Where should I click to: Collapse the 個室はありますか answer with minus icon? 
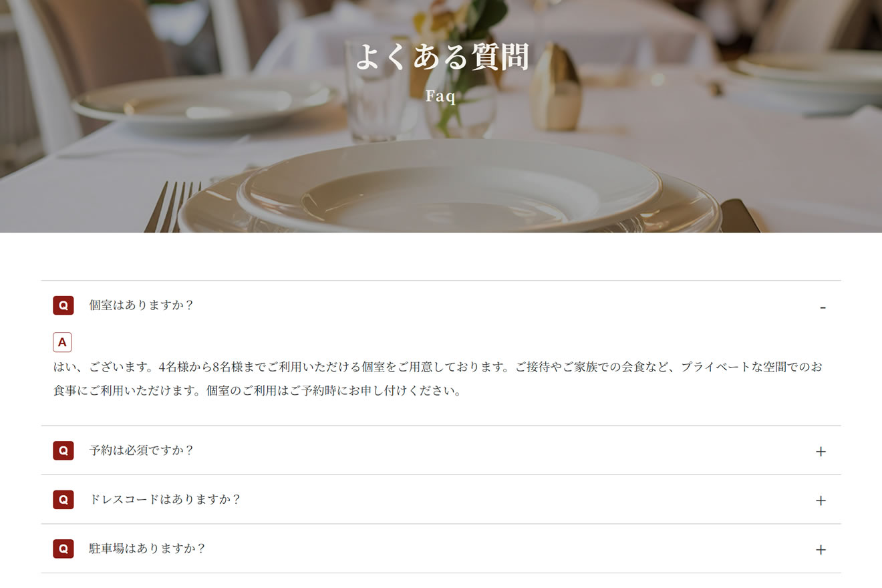(823, 307)
